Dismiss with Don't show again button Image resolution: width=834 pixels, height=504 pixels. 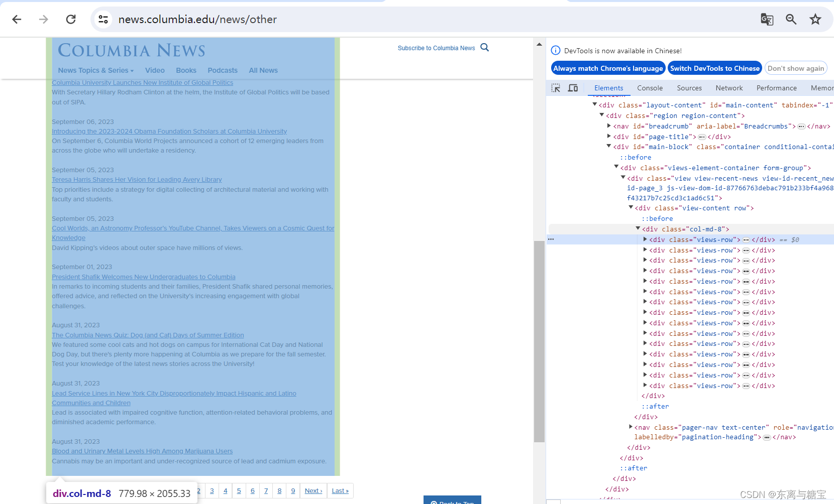(x=795, y=68)
